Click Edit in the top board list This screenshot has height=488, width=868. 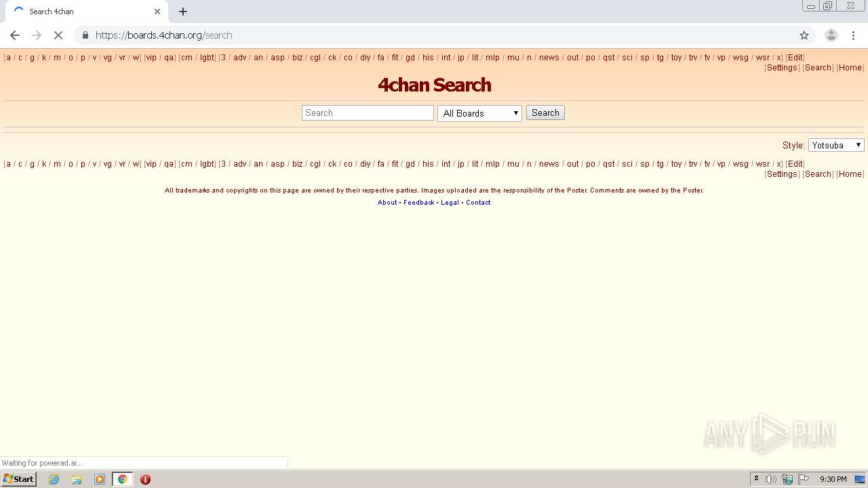[x=795, y=58]
